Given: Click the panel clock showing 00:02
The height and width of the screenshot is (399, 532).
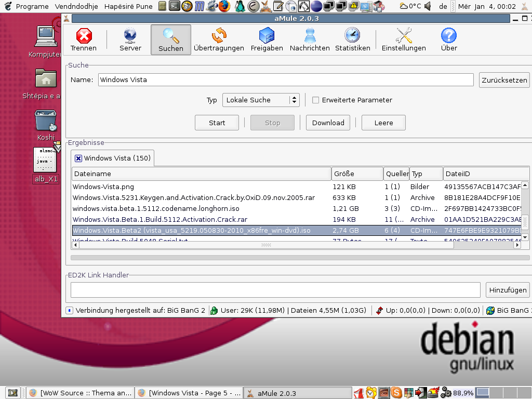Looking at the screenshot, I should click(487, 6).
